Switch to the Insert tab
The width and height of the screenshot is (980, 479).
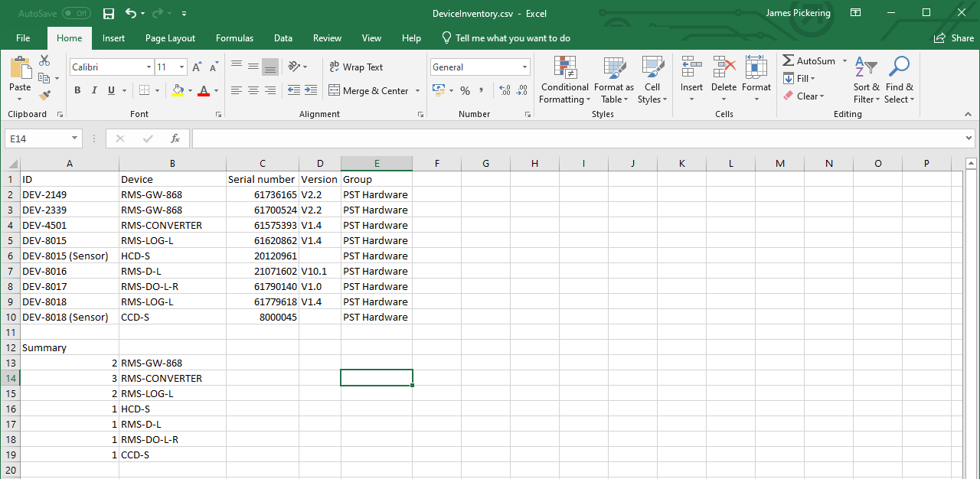(113, 38)
